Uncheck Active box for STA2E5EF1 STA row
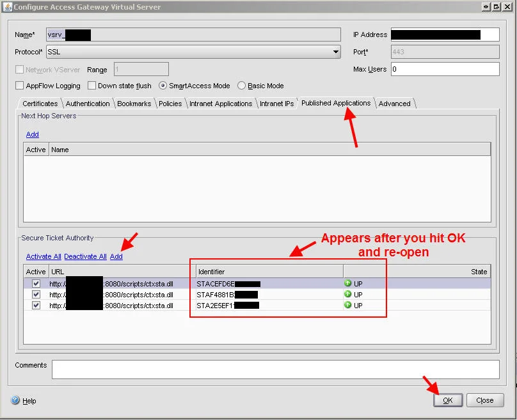 point(36,306)
